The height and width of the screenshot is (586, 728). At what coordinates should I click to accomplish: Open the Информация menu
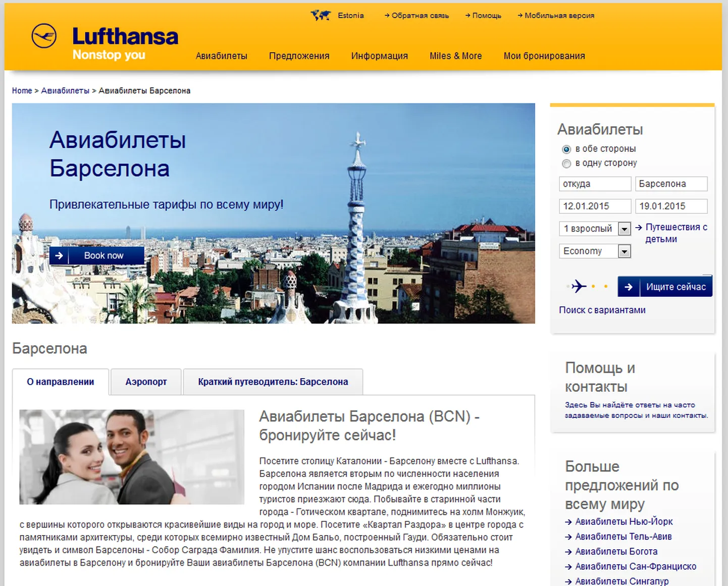click(380, 56)
